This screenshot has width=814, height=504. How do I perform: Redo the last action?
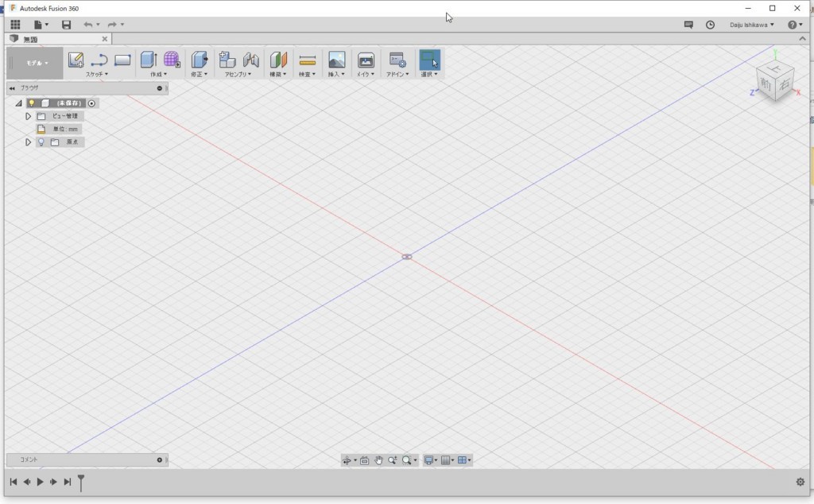point(111,25)
